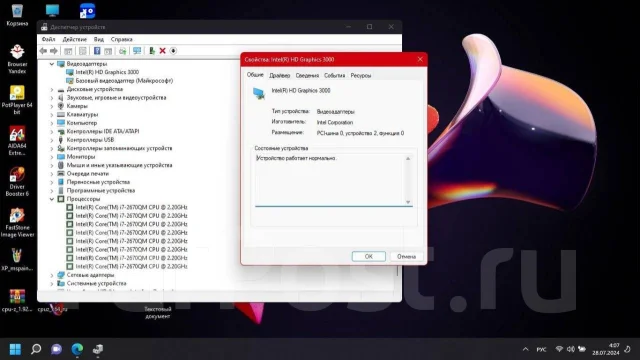Click the printer-style icon with green arrow in toolbar
This screenshot has width=640, height=360.
pos(122,51)
